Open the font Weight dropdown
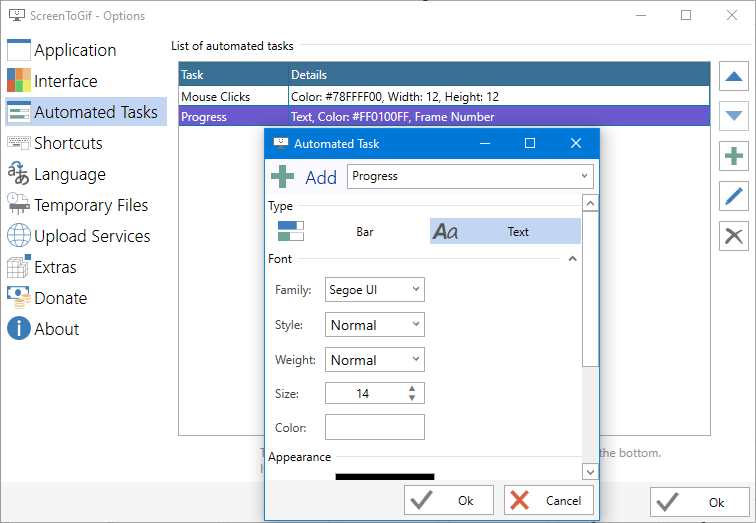 pyautogui.click(x=375, y=360)
